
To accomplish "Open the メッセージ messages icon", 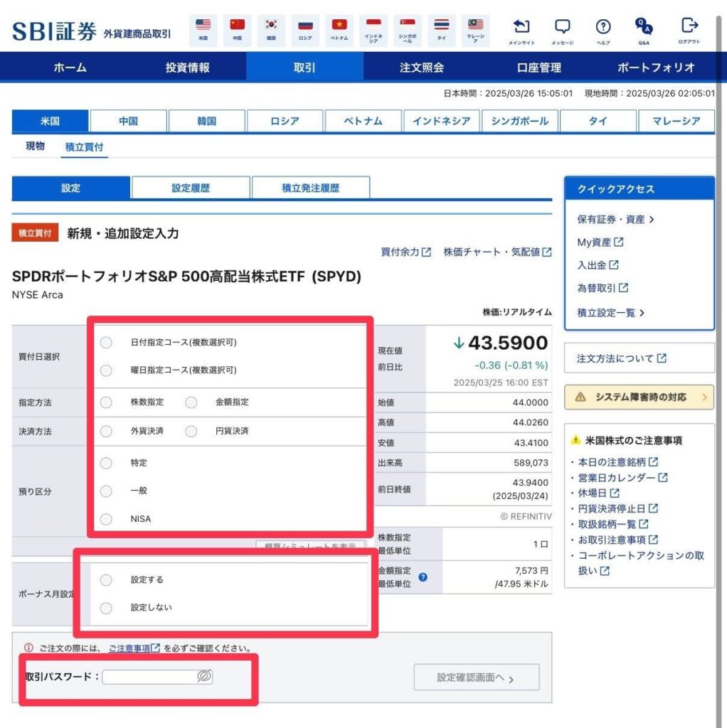I will point(563,31).
